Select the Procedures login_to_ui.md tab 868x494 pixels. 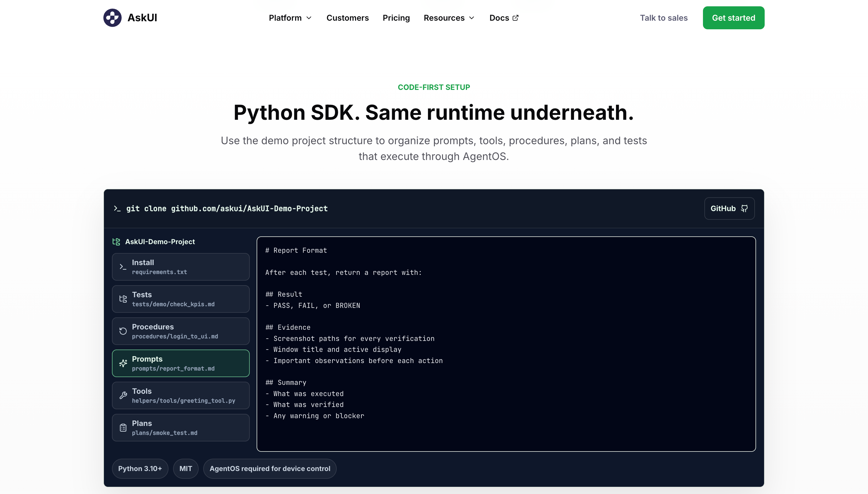181,331
